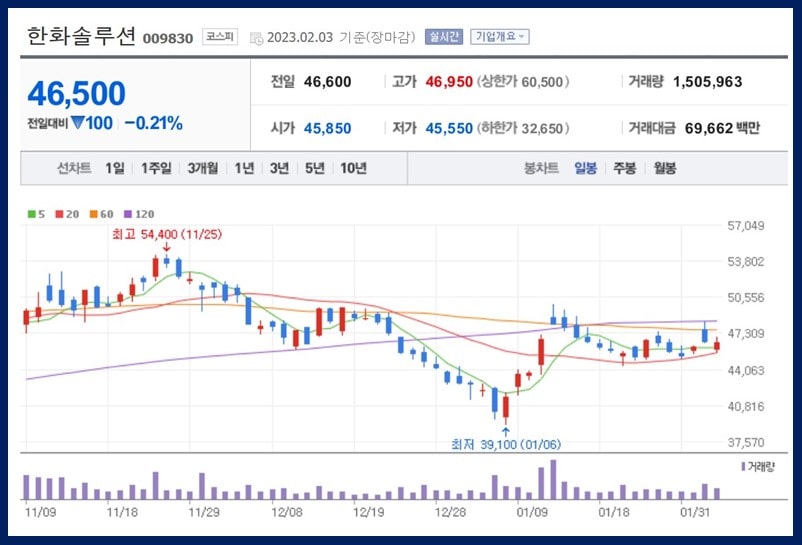Switch to 주봉 weekly candle chart
The image size is (802, 545).
click(x=625, y=168)
